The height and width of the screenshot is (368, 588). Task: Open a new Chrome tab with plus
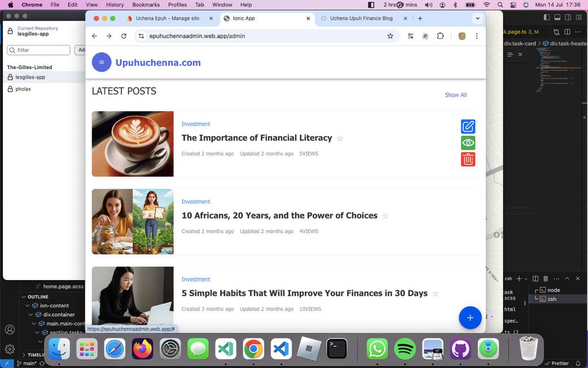point(420,18)
